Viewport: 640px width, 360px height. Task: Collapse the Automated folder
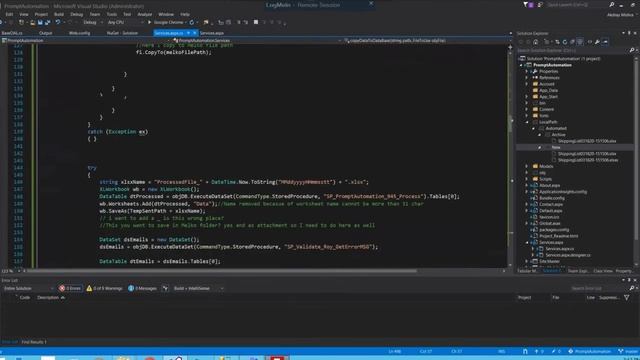coord(533,129)
